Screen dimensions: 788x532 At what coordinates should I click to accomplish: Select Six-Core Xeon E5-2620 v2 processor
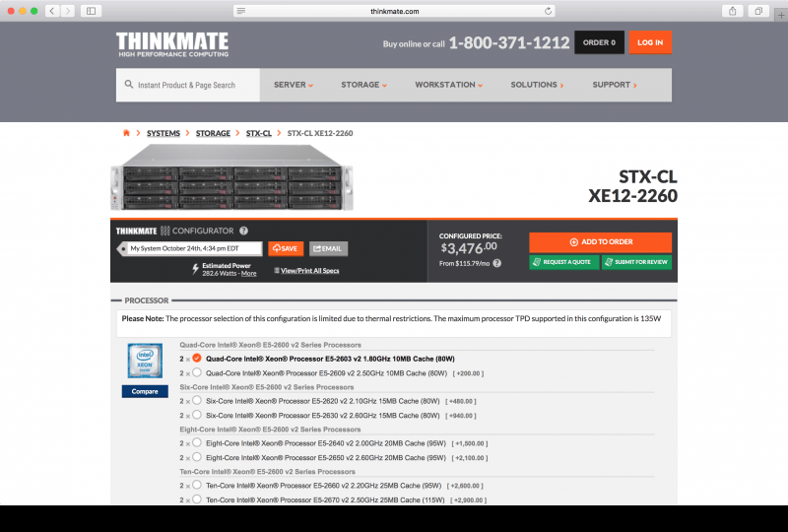point(198,401)
